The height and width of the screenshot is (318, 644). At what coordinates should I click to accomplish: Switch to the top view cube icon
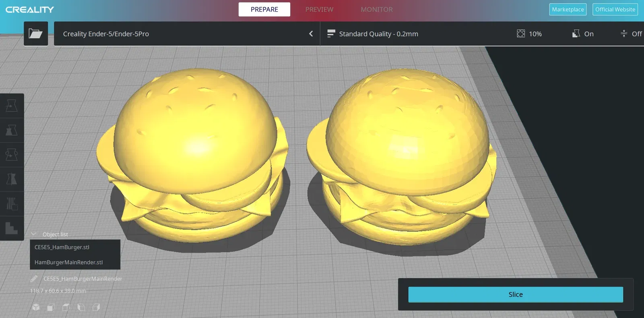[x=66, y=307]
